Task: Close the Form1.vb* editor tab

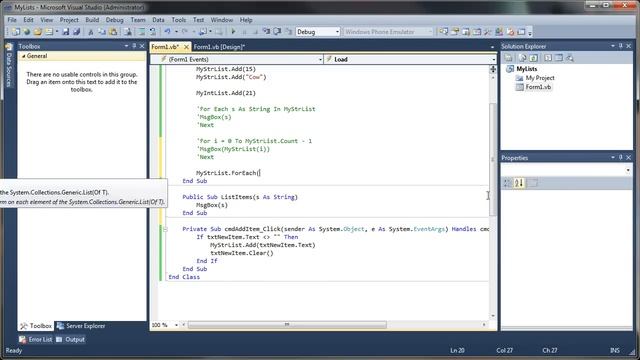Action: (x=186, y=47)
